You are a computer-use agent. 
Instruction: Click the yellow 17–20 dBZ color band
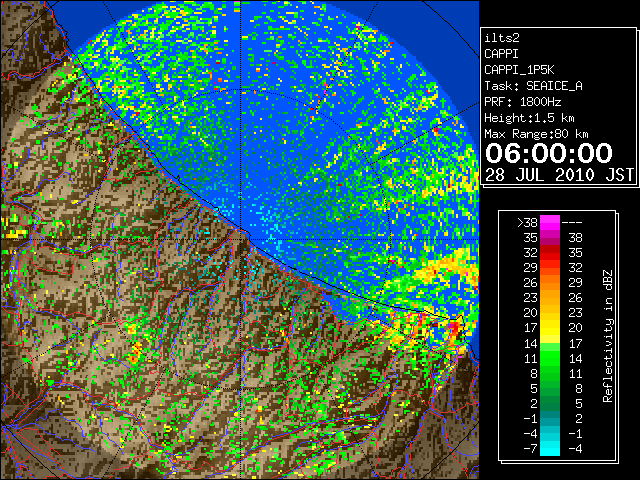pyautogui.click(x=550, y=328)
